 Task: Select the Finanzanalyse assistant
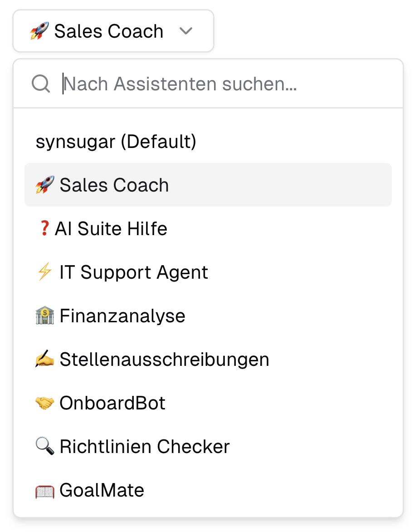tap(122, 315)
